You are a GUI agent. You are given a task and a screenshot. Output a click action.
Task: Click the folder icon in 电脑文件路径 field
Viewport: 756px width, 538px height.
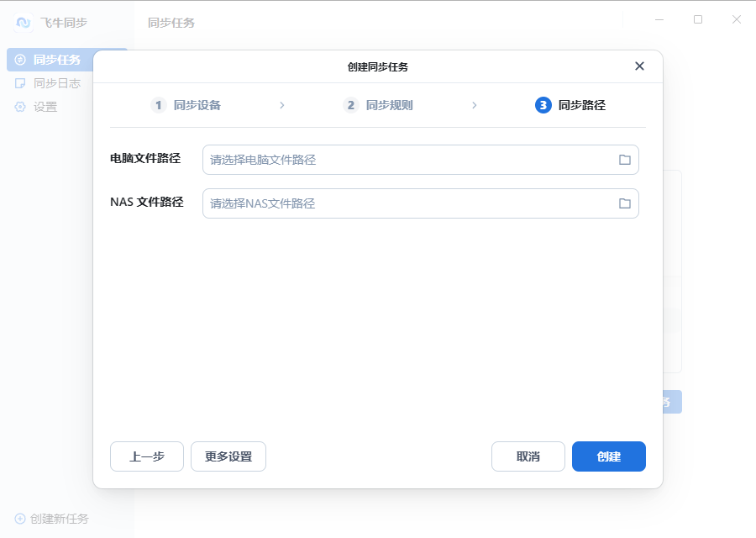[x=624, y=158]
